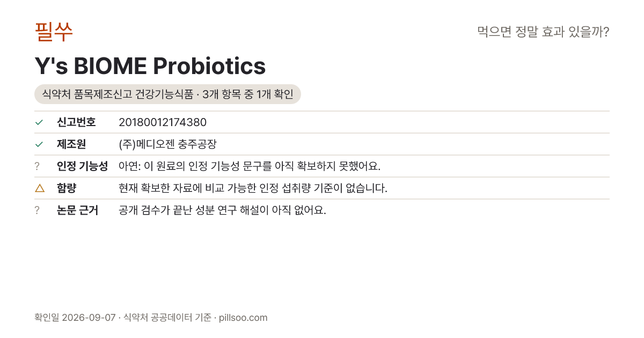The width and height of the screenshot is (644, 338).
Task: Click the 아연 functional claim message text
Action: pos(250,166)
